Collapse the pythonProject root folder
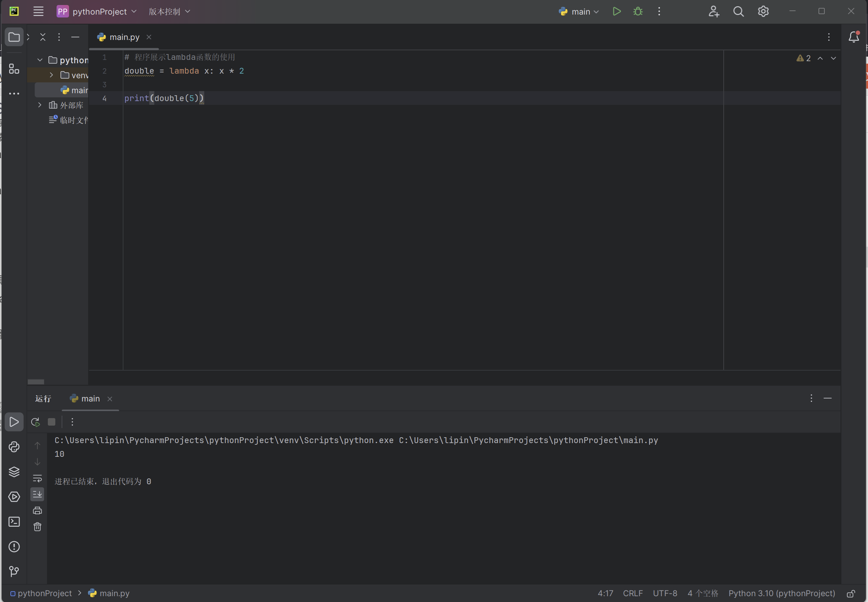Viewport: 868px width, 602px height. [40, 60]
